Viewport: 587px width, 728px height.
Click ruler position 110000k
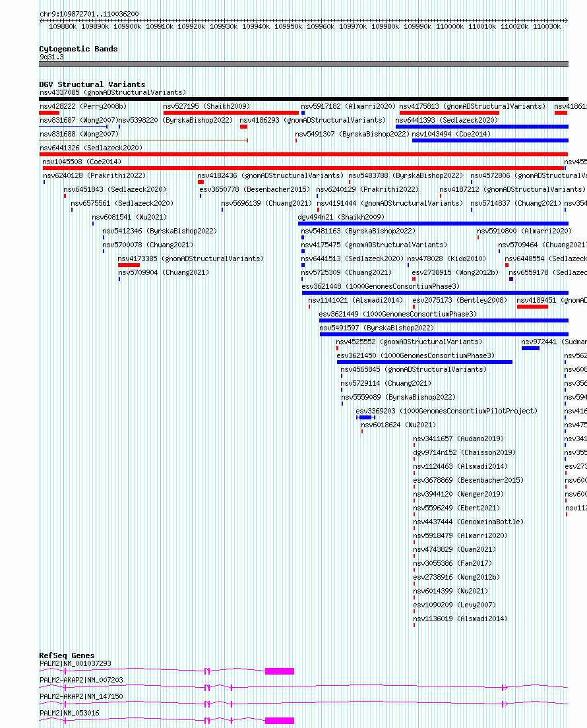(450, 27)
